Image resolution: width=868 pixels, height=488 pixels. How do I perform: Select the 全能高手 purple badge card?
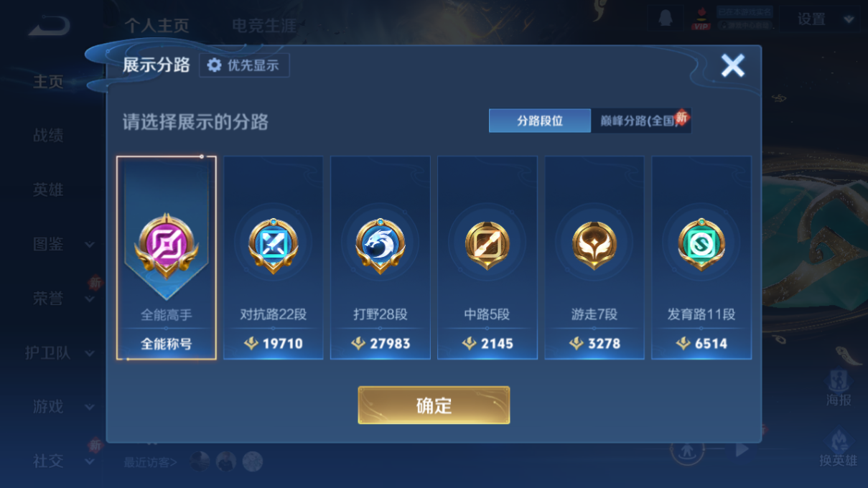(x=167, y=258)
